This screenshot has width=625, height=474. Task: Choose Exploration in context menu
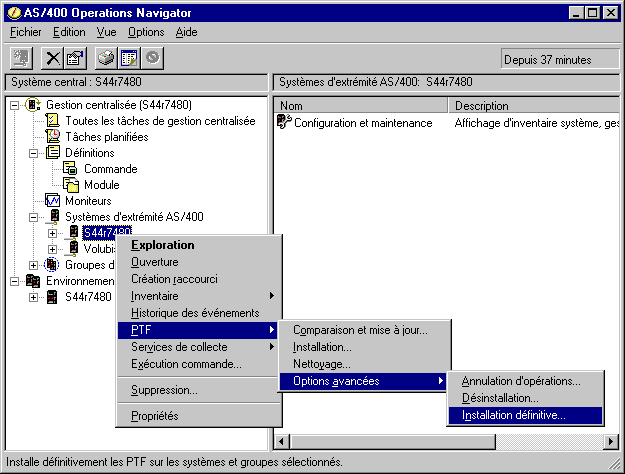click(x=198, y=245)
